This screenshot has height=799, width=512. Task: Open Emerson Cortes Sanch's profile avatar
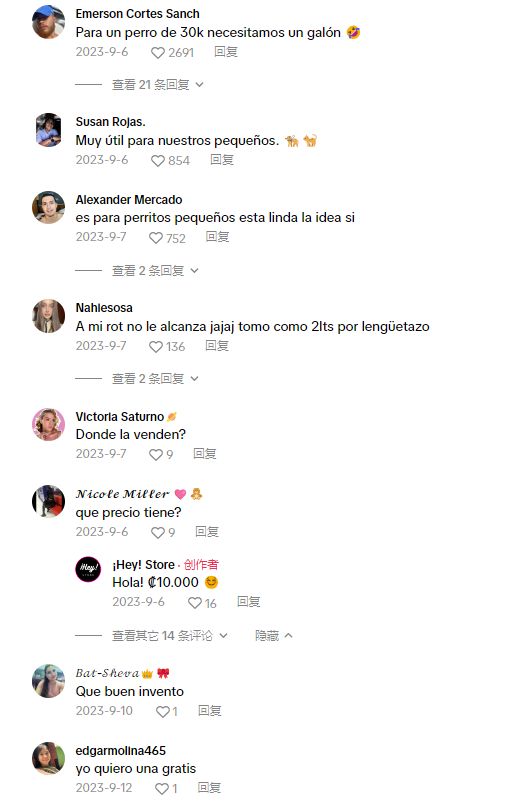pyautogui.click(x=48, y=22)
